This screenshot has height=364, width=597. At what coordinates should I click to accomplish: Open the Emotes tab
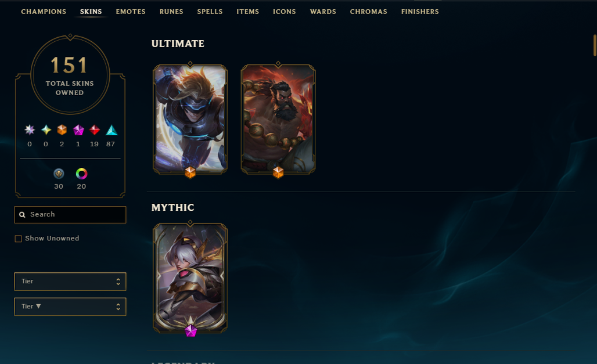[131, 12]
